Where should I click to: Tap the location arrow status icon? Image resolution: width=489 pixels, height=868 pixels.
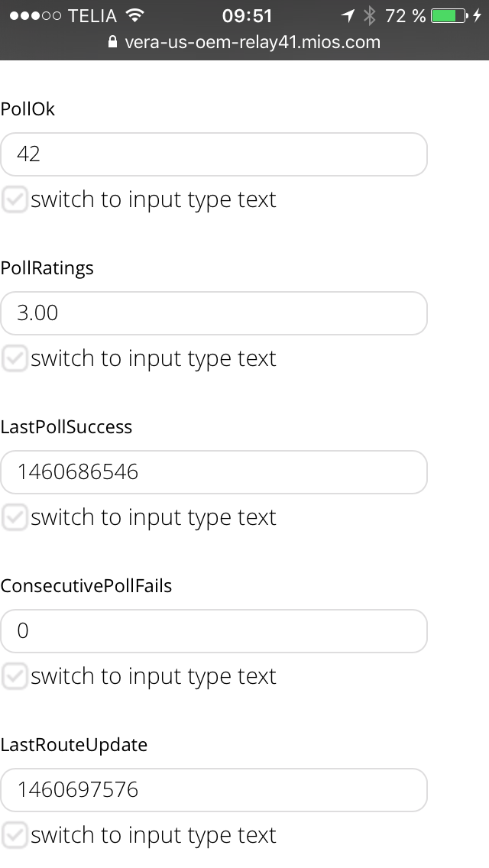click(x=348, y=15)
